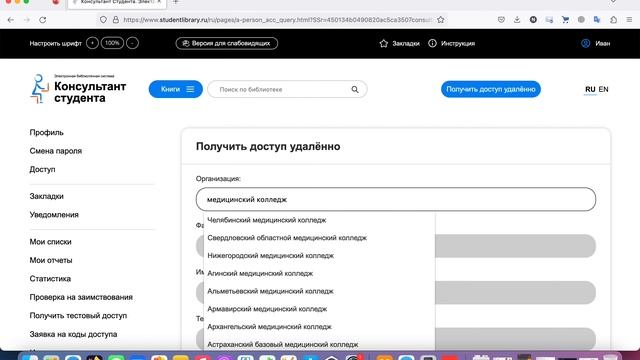This screenshot has width=640, height=360.
Task: Open Смена пароля in the sidebar
Action: point(56,151)
